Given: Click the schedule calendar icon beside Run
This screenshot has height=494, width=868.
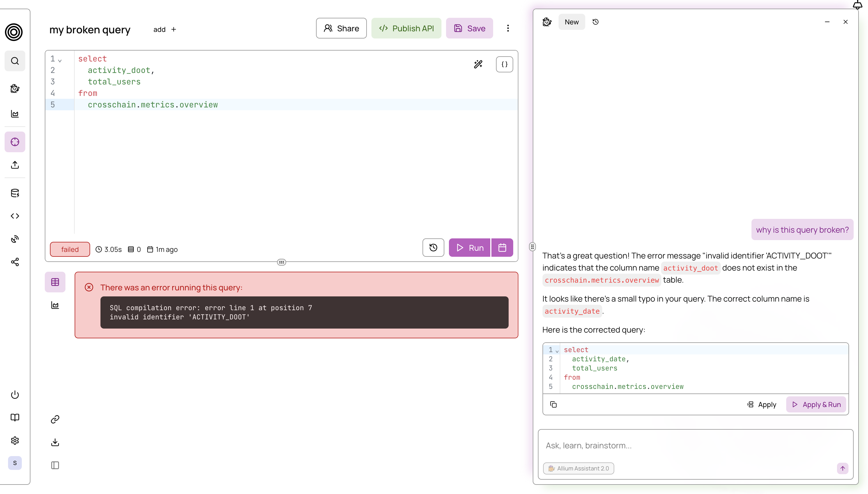Looking at the screenshot, I should point(502,248).
